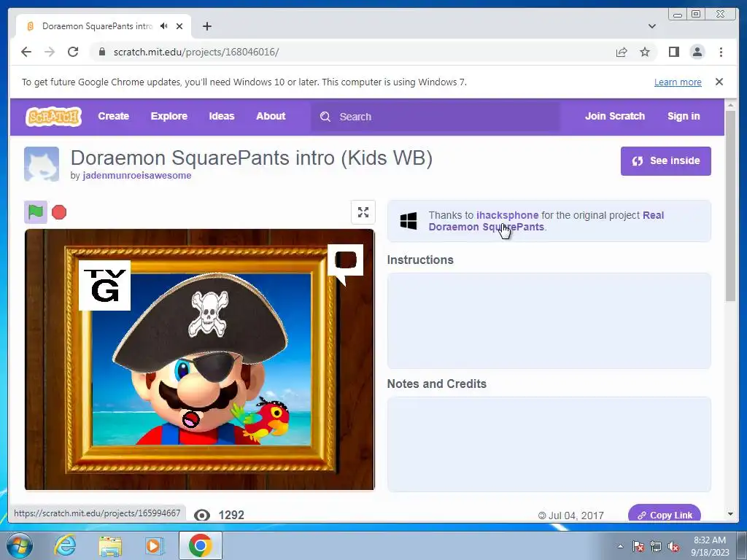This screenshot has width=747, height=560.
Task: Click the address bar URL
Action: 196,52
